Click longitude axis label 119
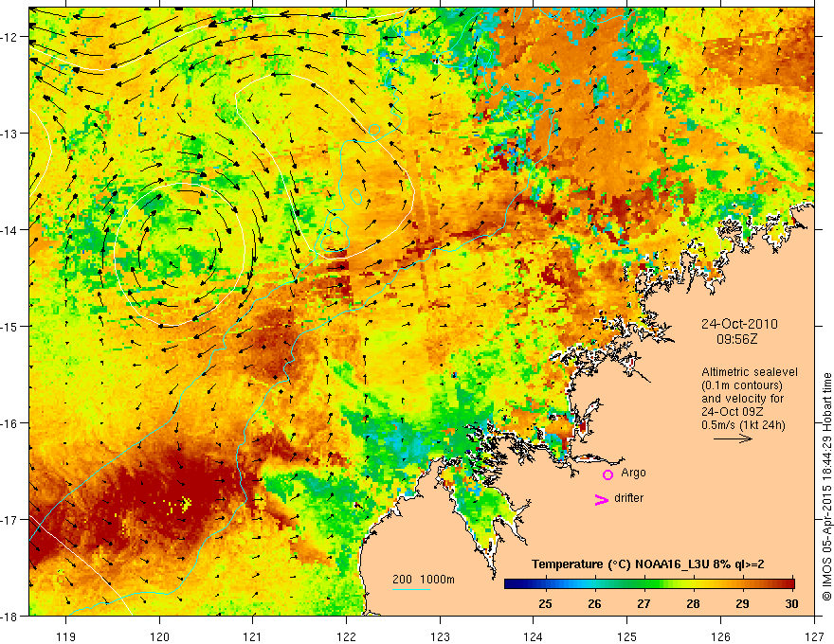The width and height of the screenshot is (834, 644). [66, 636]
